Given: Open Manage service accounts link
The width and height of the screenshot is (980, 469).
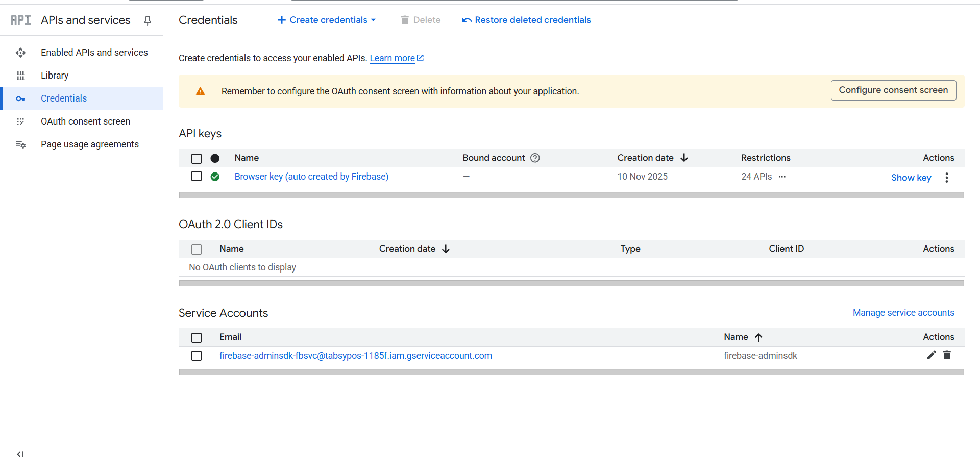Looking at the screenshot, I should tap(903, 313).
